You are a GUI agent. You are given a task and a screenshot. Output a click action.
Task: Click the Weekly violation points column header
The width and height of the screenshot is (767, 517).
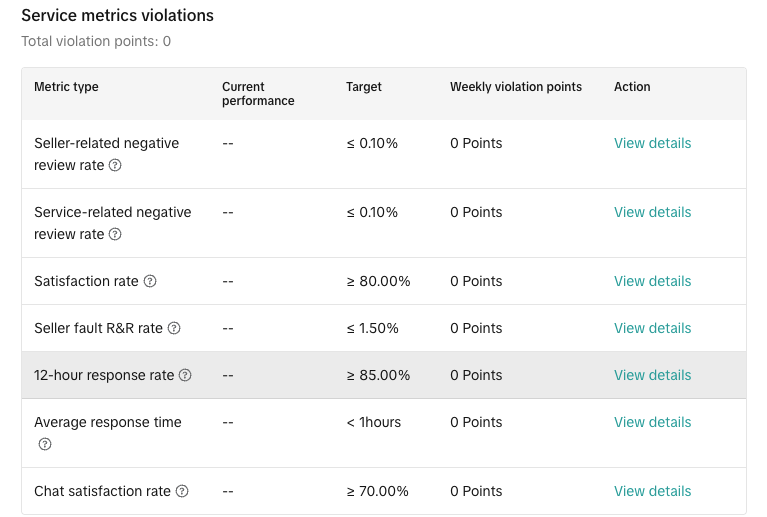click(515, 87)
